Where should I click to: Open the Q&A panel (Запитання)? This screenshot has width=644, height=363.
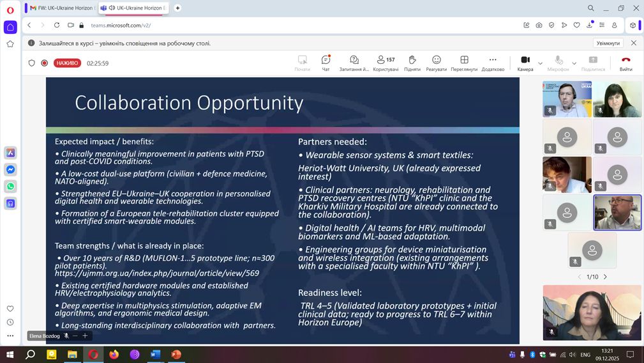354,63
